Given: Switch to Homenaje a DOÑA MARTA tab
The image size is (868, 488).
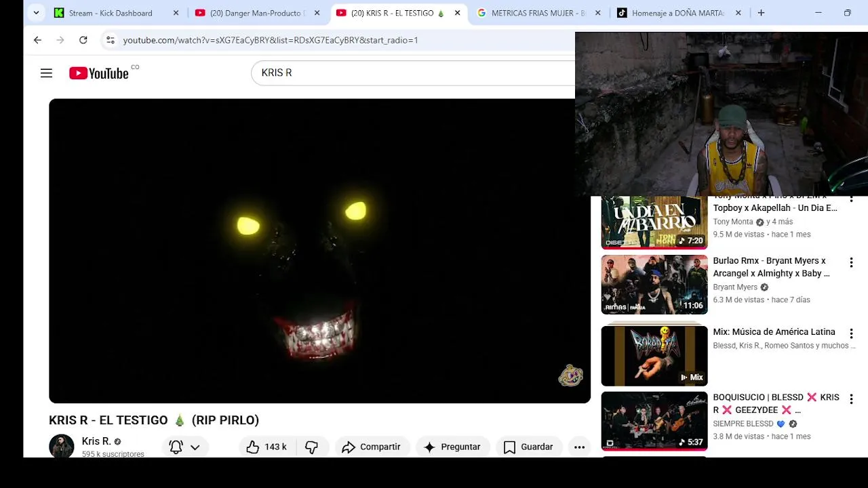Looking at the screenshot, I should [678, 13].
